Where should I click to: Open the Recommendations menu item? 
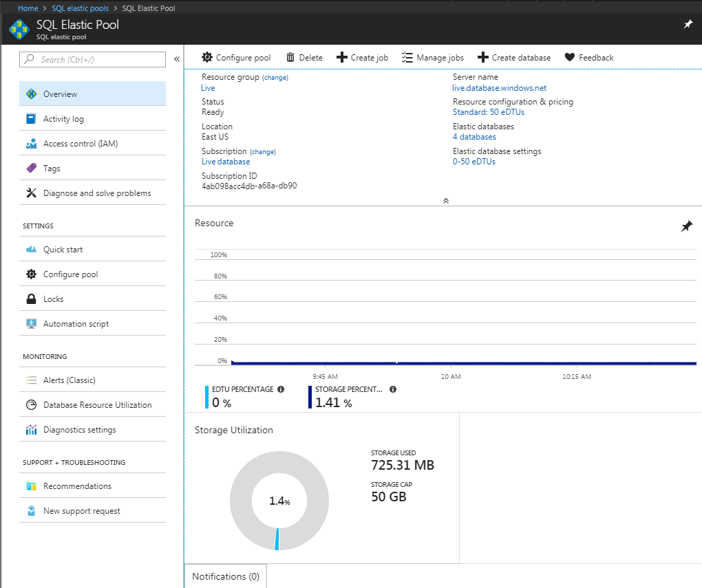point(93,486)
